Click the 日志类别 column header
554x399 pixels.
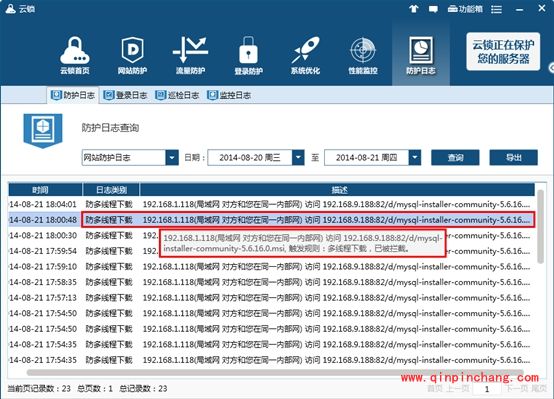(x=111, y=190)
